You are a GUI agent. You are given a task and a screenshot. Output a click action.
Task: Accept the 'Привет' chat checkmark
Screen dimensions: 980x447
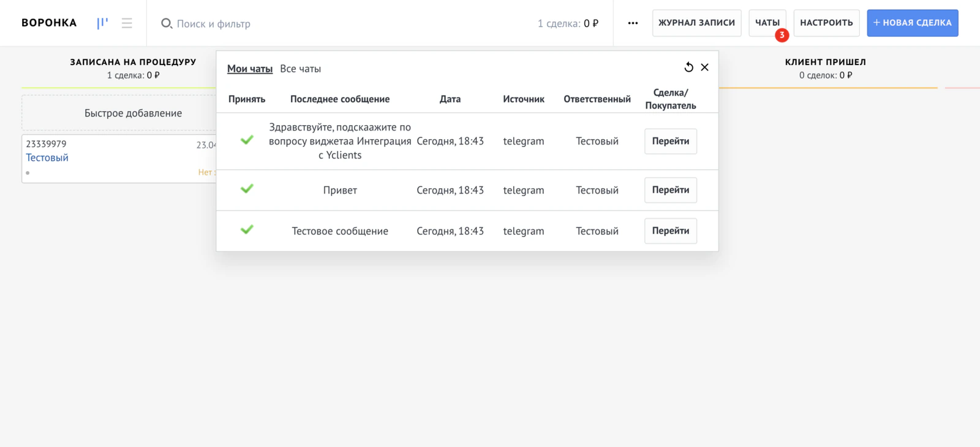point(247,189)
